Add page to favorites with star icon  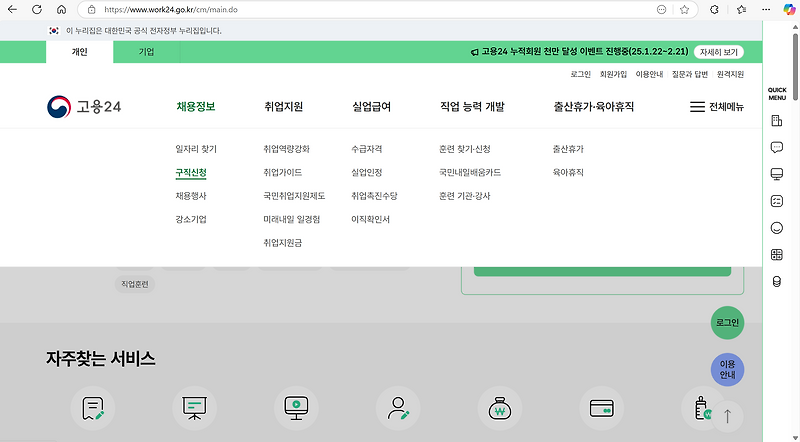tap(684, 9)
